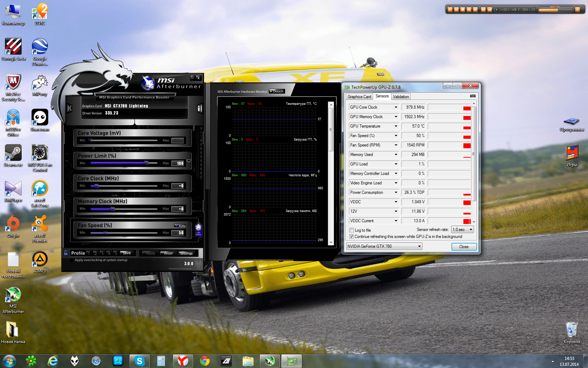This screenshot has width=588, height=368.
Task: Open the McAfee Security Scan desktop icon
Action: pyautogui.click(x=13, y=88)
